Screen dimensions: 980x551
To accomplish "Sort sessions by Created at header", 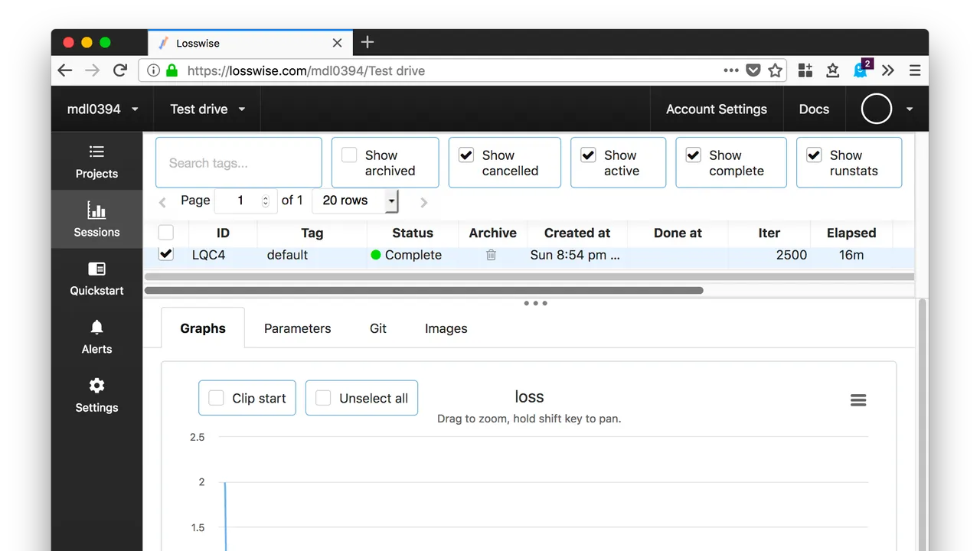I will click(577, 233).
